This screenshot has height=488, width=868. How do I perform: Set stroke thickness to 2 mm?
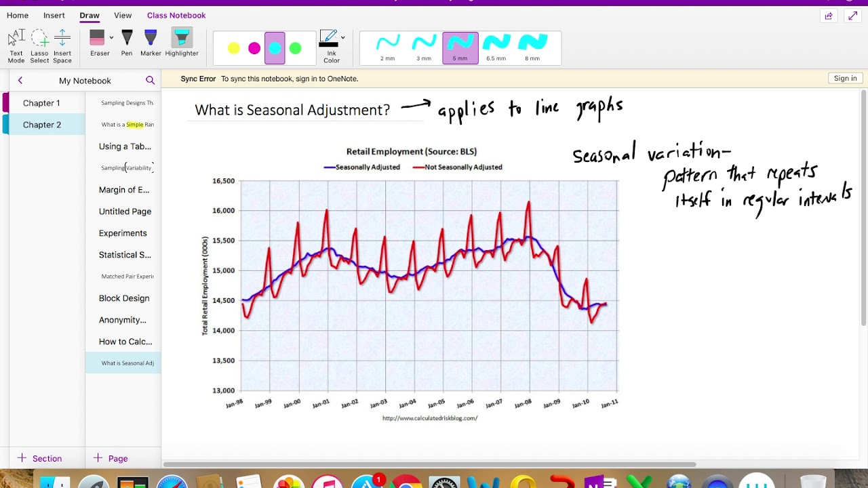point(387,48)
